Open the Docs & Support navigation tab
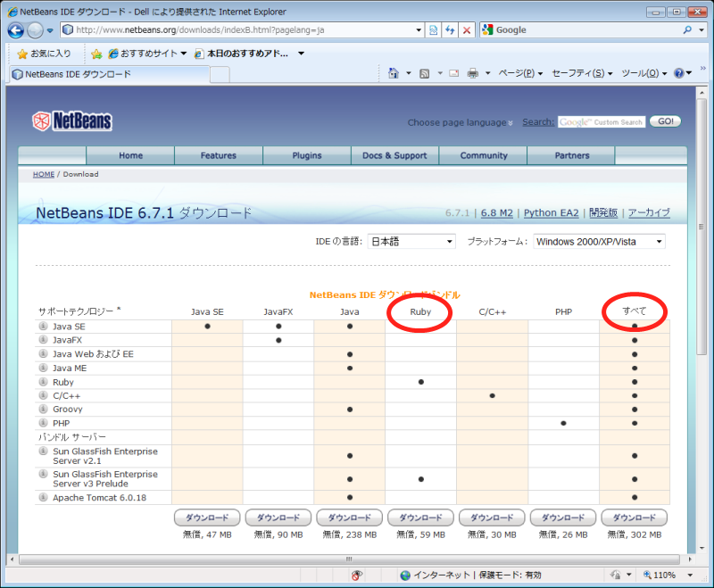Viewport: 714px width, 588px height. click(x=394, y=155)
